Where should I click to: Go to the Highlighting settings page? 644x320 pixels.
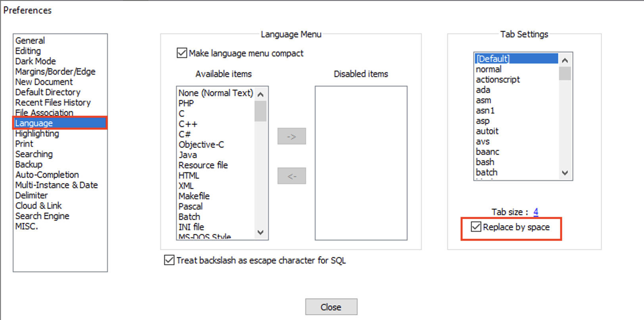click(x=37, y=133)
